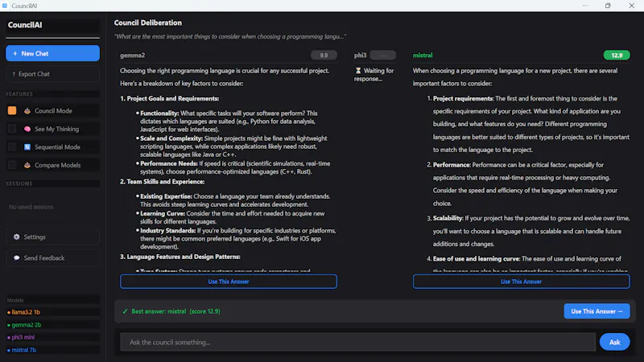Screen dimensions: 644x362
Task: Use This Answer under gemma2 response
Action: (229, 282)
